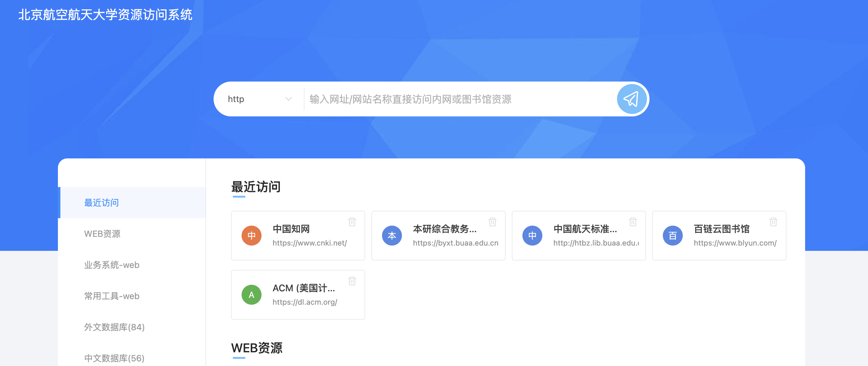Remove the ACM card with trash icon
Viewport: 868px width, 366px height.
[352, 281]
